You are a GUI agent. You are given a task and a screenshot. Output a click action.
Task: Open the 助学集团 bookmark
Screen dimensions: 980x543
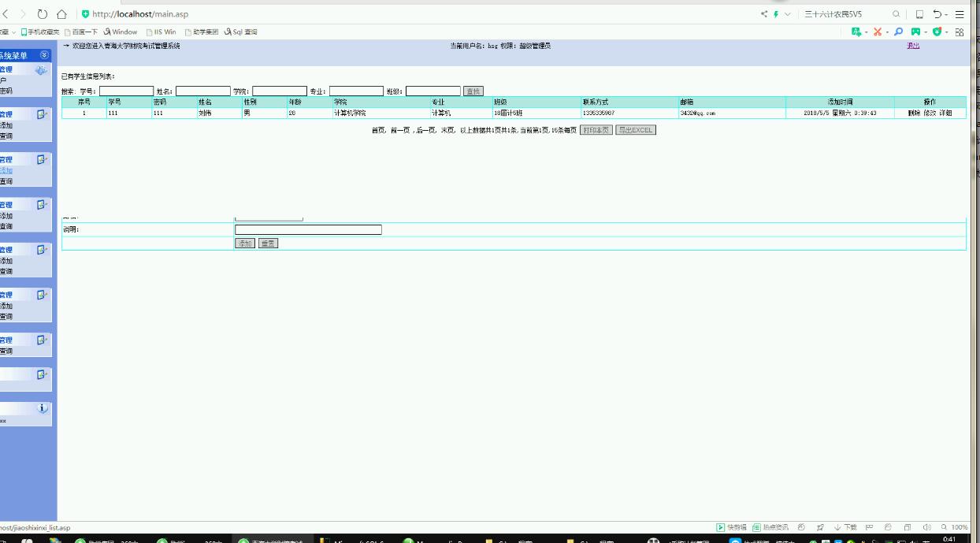point(202,32)
